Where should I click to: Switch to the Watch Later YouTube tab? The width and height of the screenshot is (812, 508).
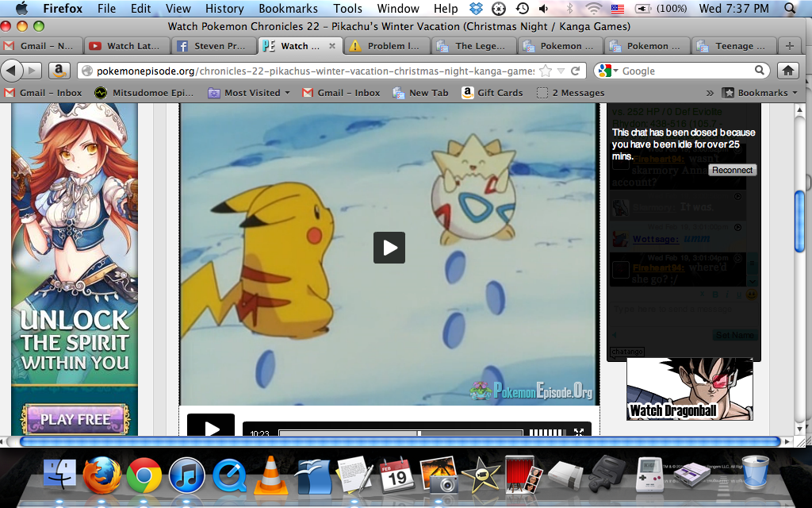point(127,45)
